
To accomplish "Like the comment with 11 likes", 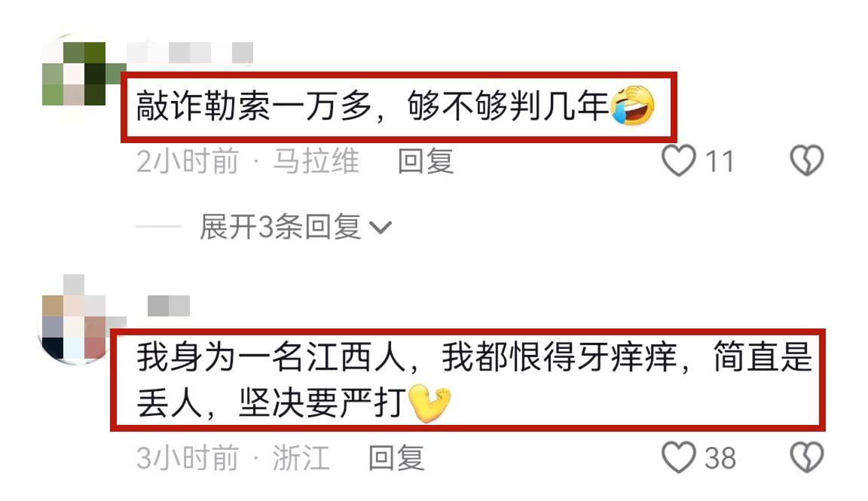I will pyautogui.click(x=679, y=160).
